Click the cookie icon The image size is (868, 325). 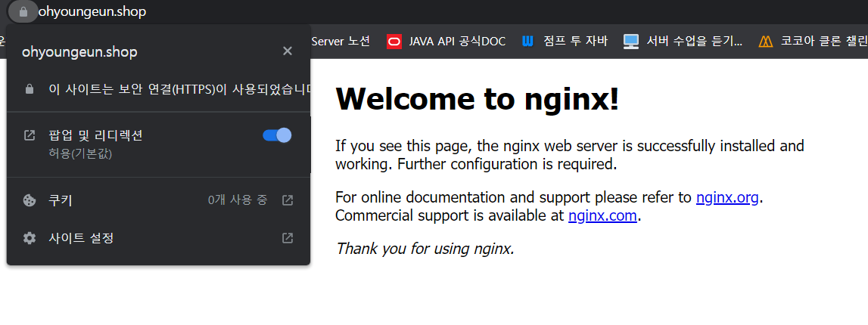tap(30, 200)
